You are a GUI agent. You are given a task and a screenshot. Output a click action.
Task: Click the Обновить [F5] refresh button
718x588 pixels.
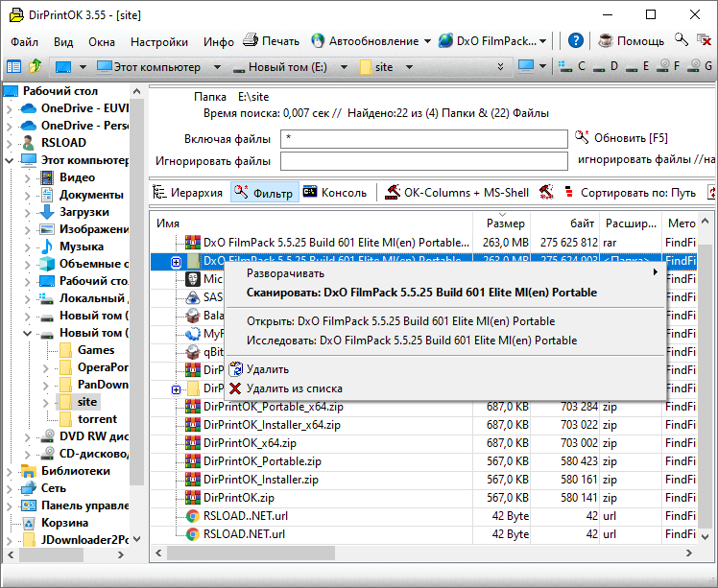[x=621, y=138]
